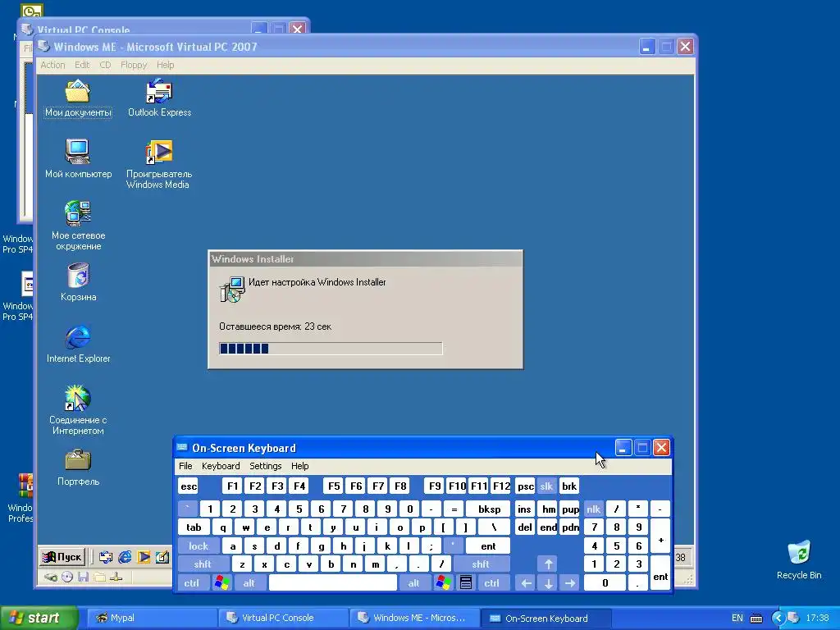Toggle the right ctrl key
The image size is (840, 630).
tap(492, 583)
